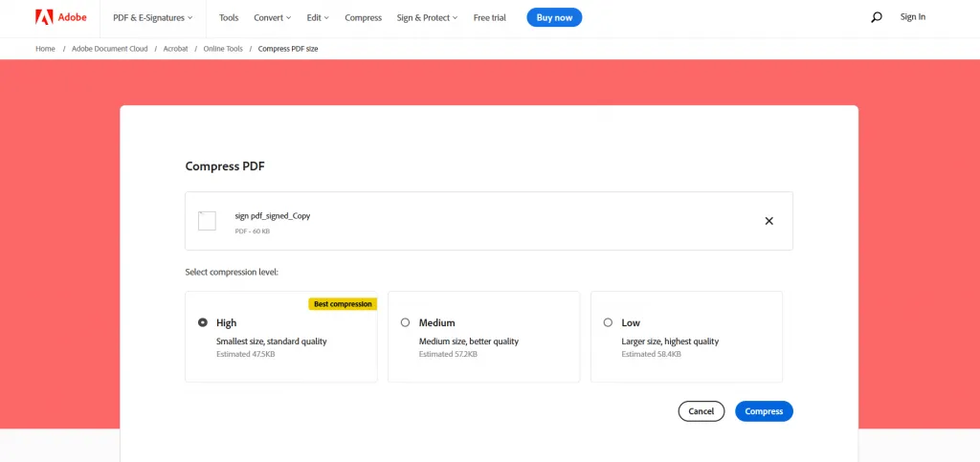
Task: Click the Compress PDF heading
Action: pos(225,166)
